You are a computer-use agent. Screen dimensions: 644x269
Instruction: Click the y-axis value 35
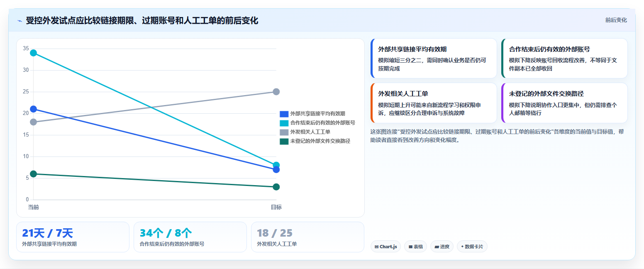click(26, 49)
